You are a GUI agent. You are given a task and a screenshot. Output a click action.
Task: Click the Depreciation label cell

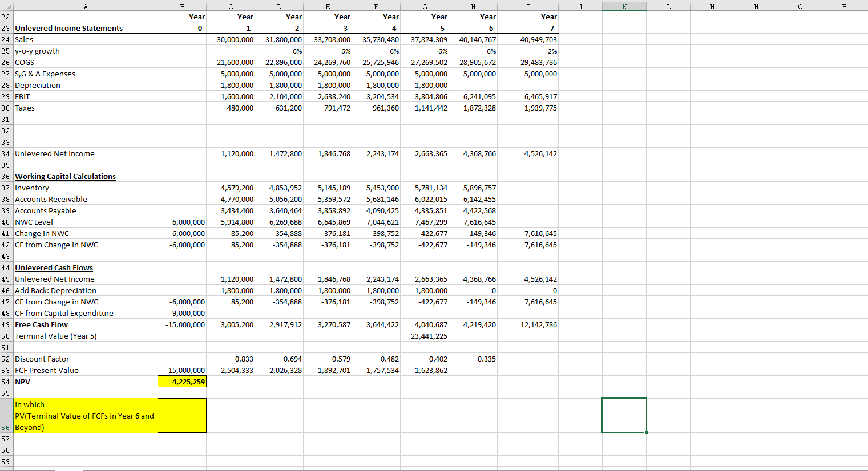tap(38, 85)
